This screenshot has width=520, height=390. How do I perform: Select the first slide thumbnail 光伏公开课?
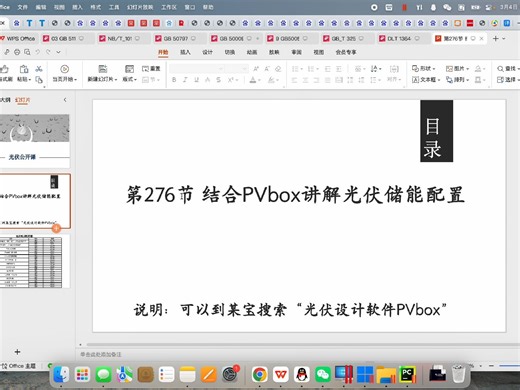(35, 141)
